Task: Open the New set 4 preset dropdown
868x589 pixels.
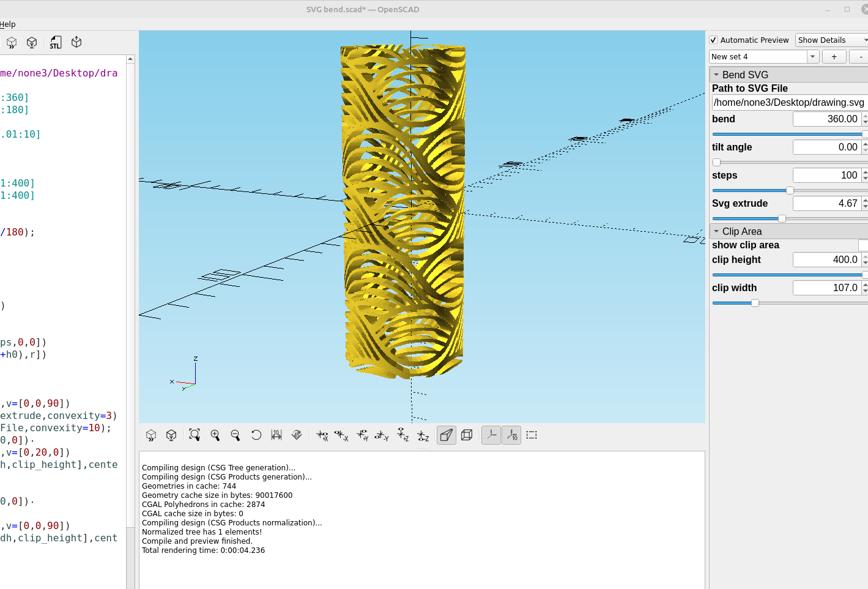Action: (x=813, y=56)
